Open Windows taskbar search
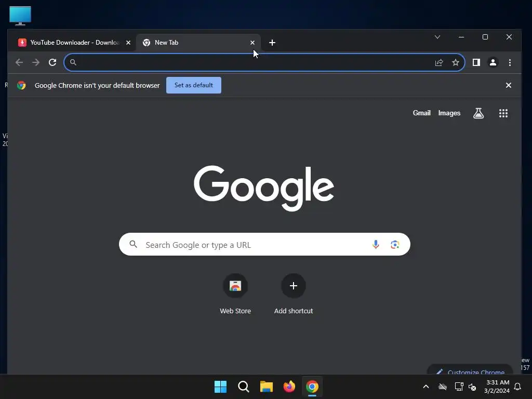The height and width of the screenshot is (399, 532). (243, 387)
